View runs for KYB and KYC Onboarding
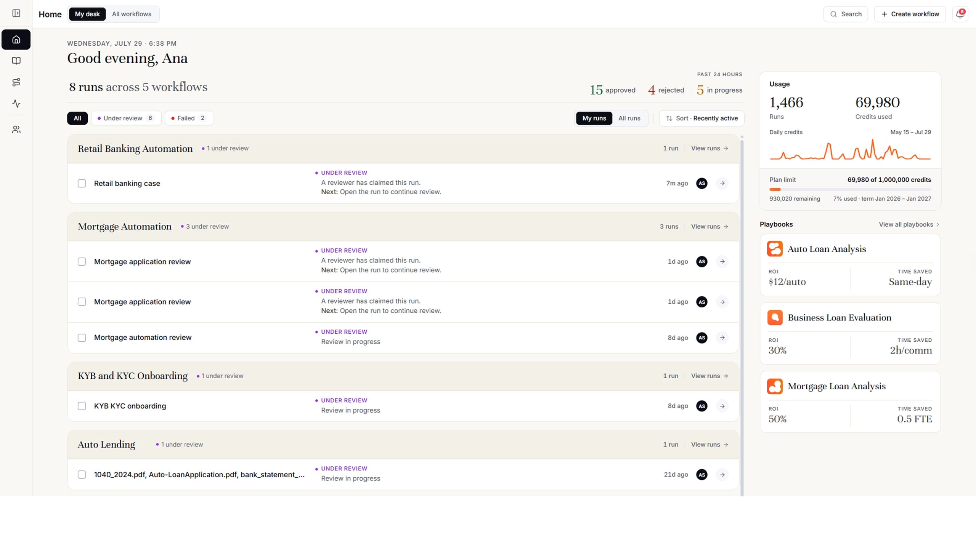The height and width of the screenshot is (560, 976). (709, 376)
